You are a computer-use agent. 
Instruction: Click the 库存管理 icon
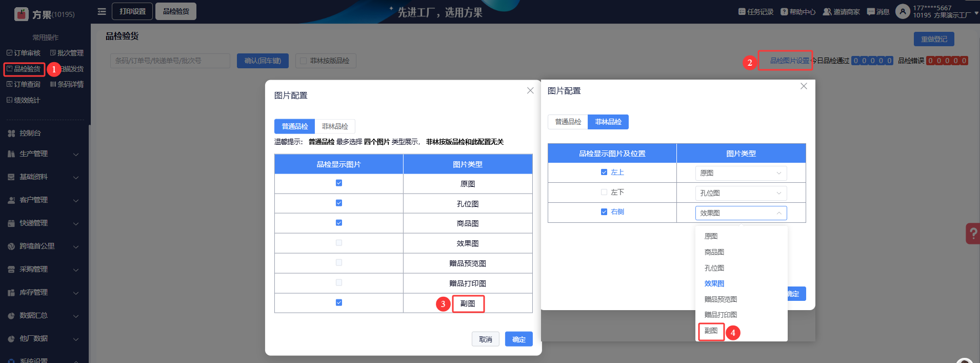pos(11,293)
